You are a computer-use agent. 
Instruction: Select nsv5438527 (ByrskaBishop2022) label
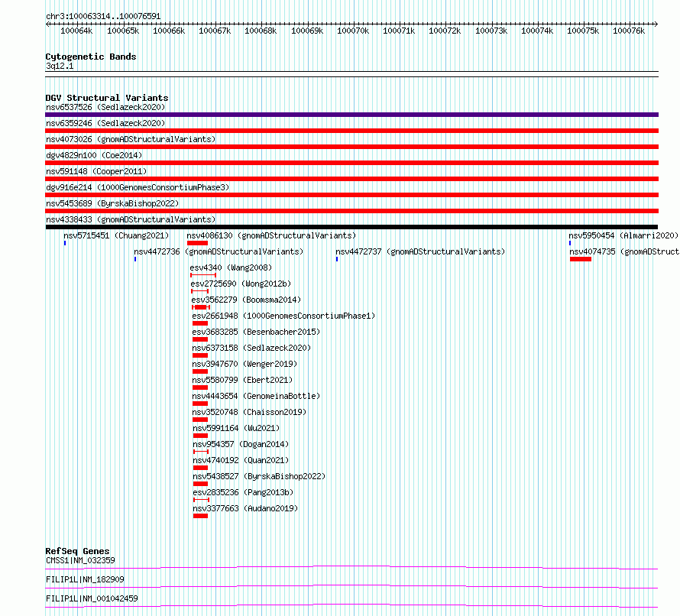(259, 476)
